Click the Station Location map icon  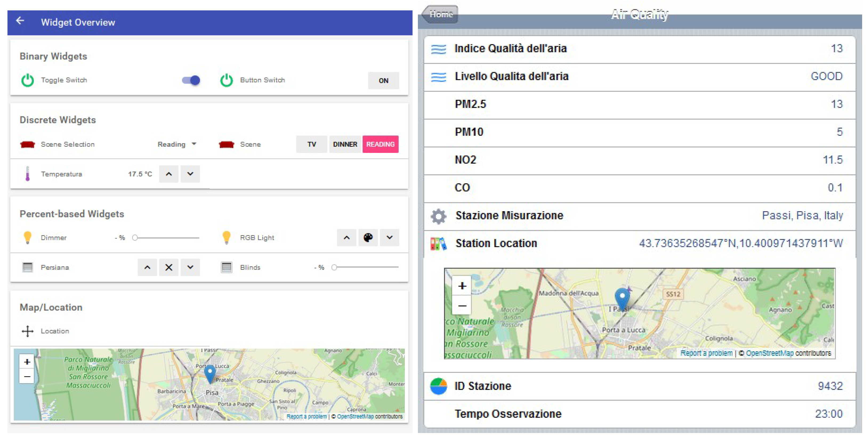[x=438, y=244]
